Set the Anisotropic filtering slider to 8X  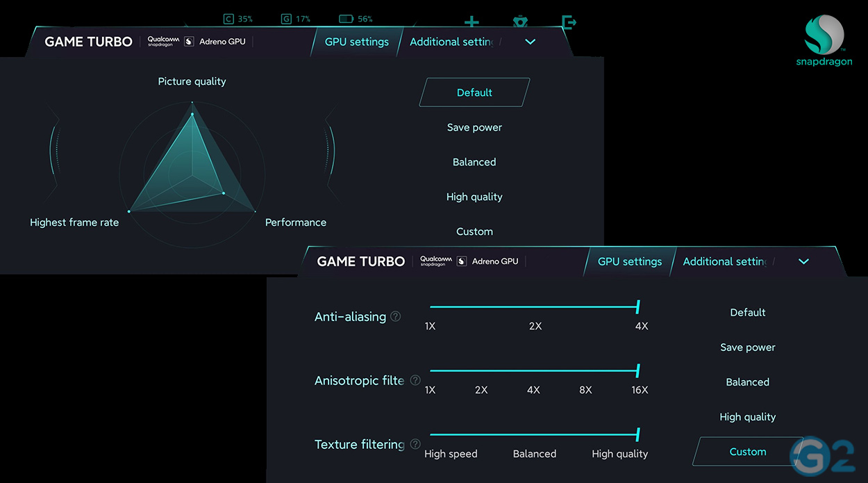tap(585, 370)
